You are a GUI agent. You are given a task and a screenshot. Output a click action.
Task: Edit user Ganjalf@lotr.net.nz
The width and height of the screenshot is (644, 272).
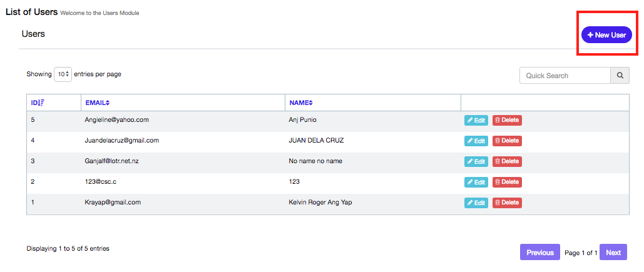tap(476, 161)
